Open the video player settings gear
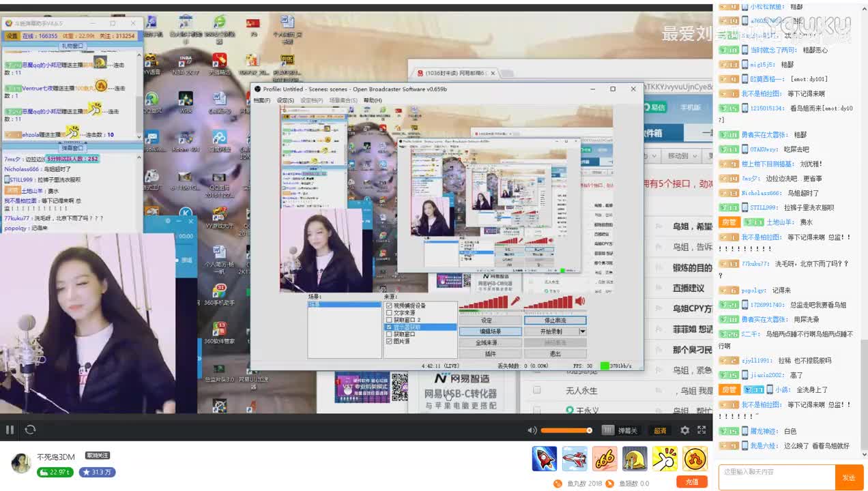 [685, 430]
